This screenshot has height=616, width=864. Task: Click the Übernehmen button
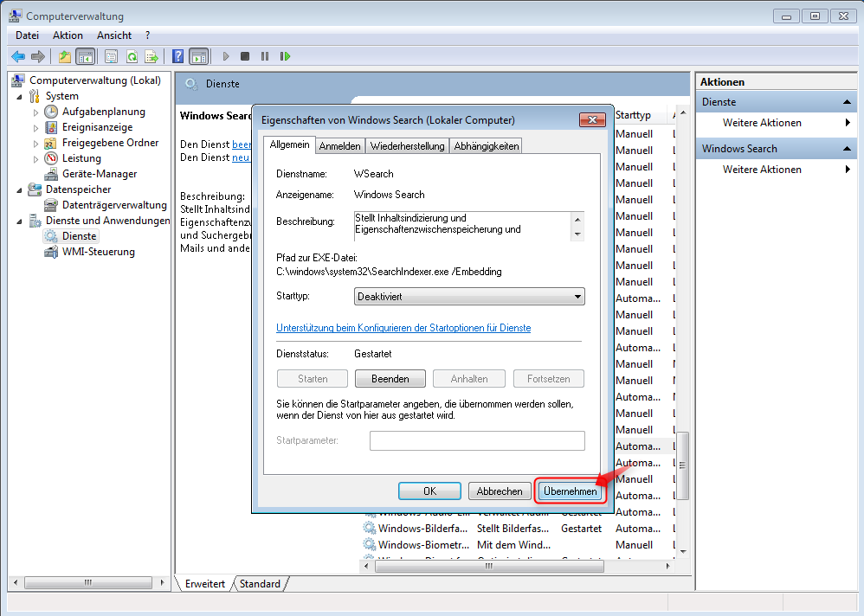click(570, 491)
